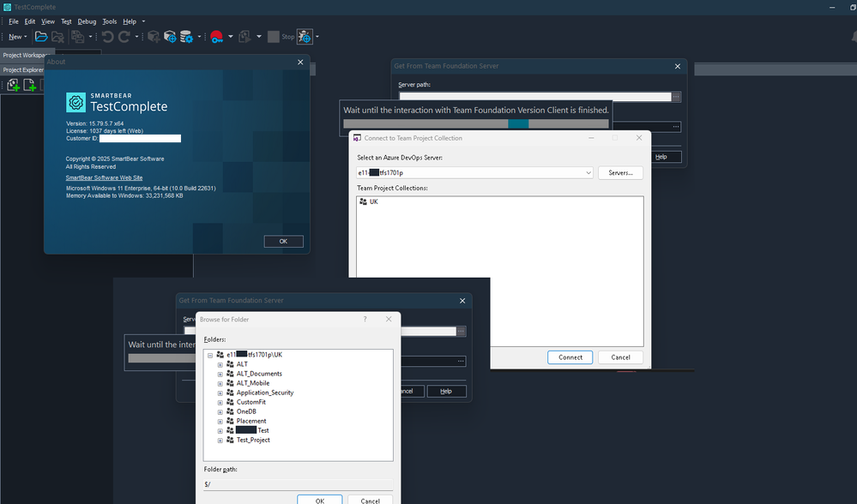Click the red Record test icon
857x504 pixels.
pos(217,37)
